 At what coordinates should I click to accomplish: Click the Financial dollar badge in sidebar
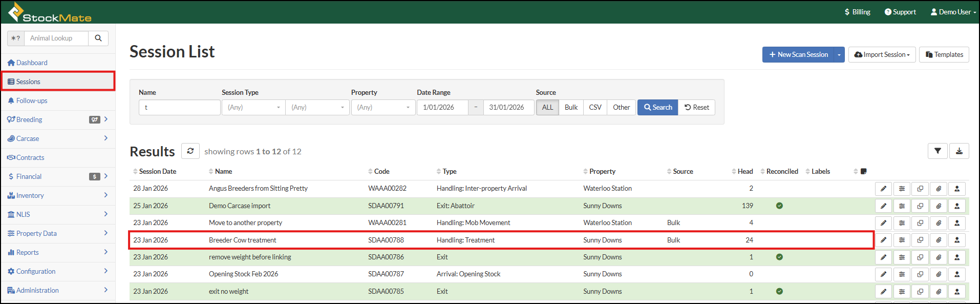(x=95, y=176)
